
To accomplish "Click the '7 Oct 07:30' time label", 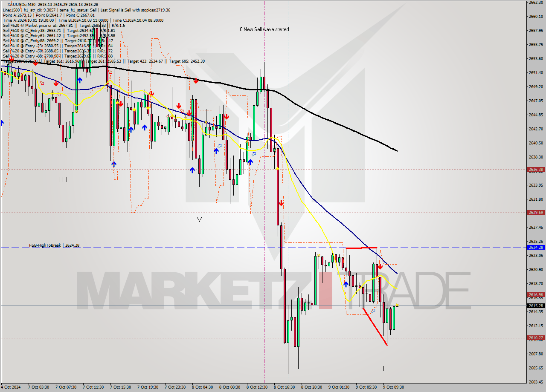I will click(x=66, y=387).
